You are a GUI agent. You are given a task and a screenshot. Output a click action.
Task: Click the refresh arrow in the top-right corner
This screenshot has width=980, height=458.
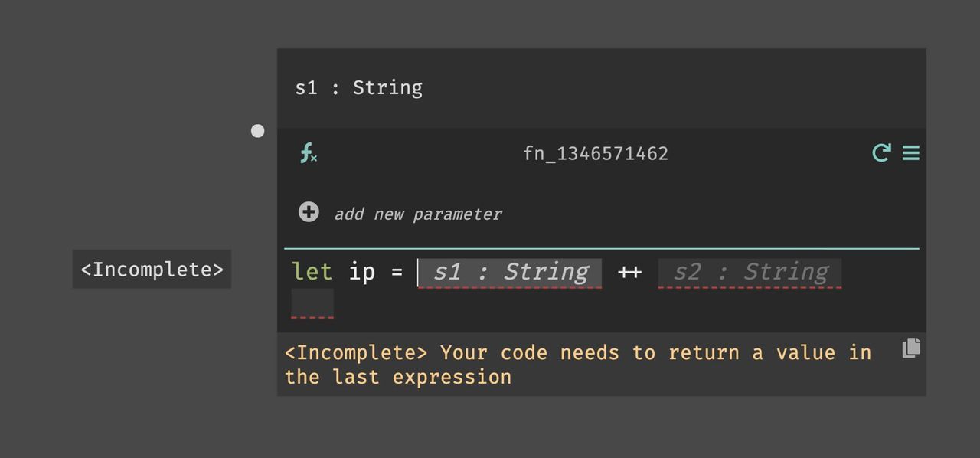[880, 152]
